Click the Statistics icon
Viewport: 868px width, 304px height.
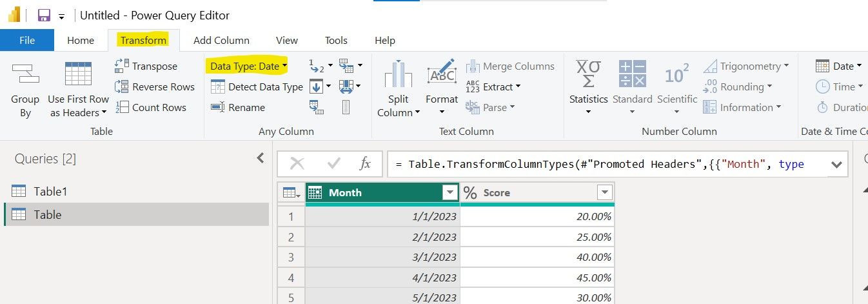[588, 74]
